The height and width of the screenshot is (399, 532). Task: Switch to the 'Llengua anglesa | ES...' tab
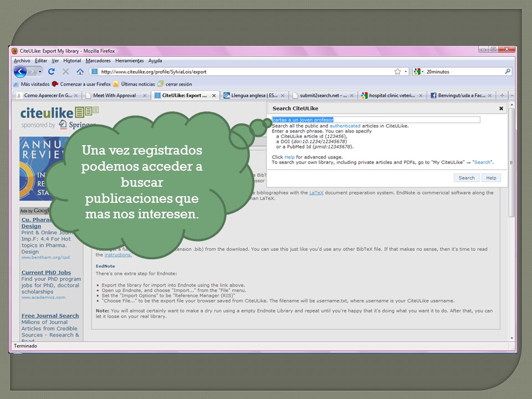(254, 96)
